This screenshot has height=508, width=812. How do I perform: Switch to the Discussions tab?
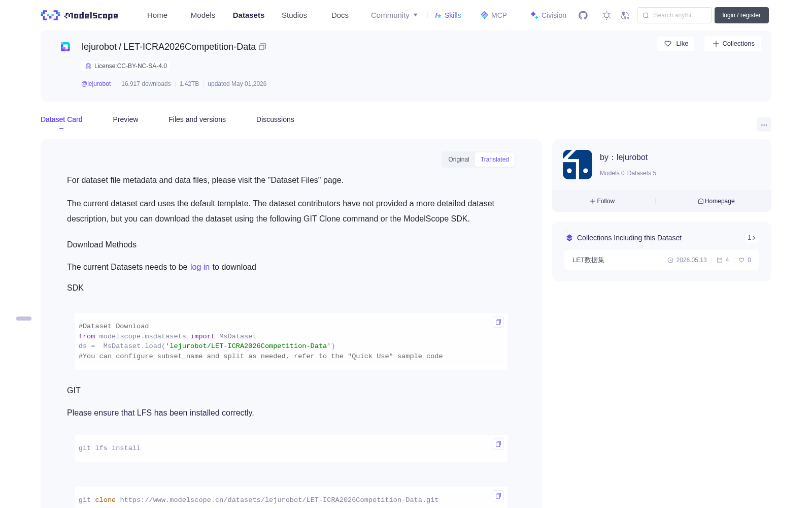275,119
